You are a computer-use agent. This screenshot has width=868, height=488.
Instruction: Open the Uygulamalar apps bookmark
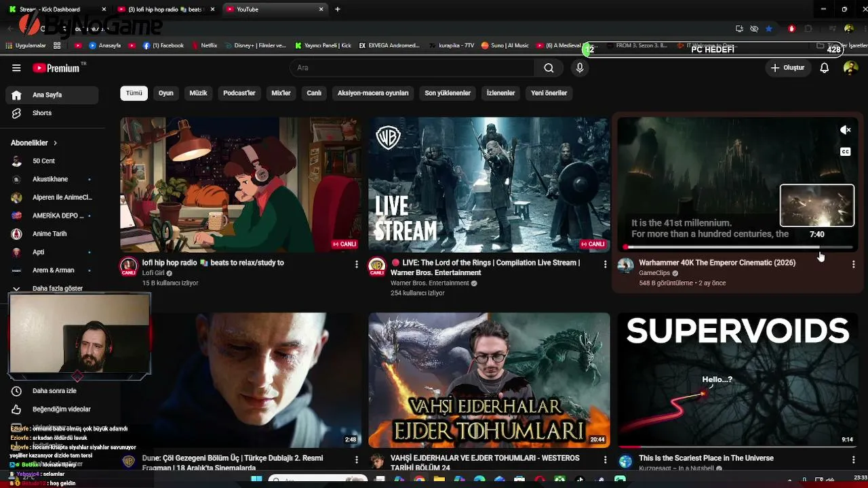coord(26,46)
